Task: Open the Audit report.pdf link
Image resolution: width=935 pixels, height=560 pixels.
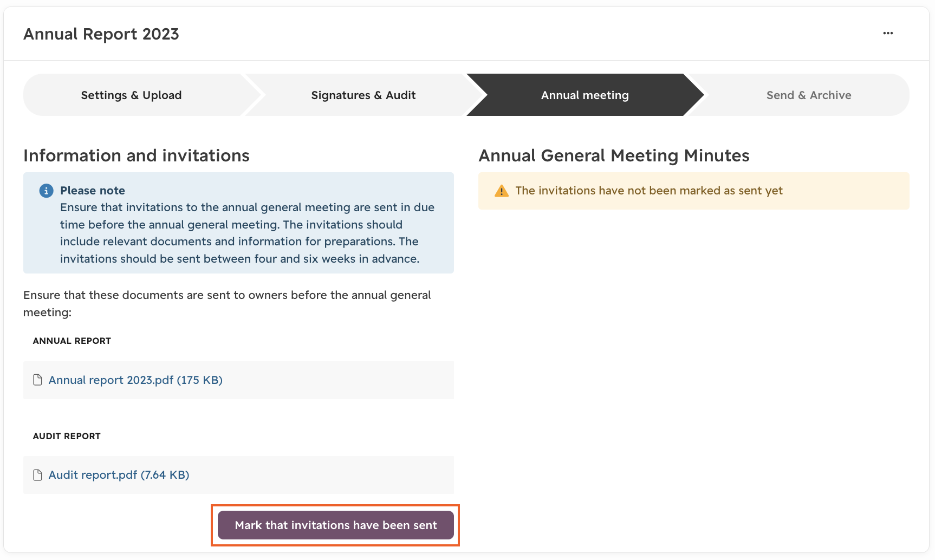Action: [x=119, y=475]
